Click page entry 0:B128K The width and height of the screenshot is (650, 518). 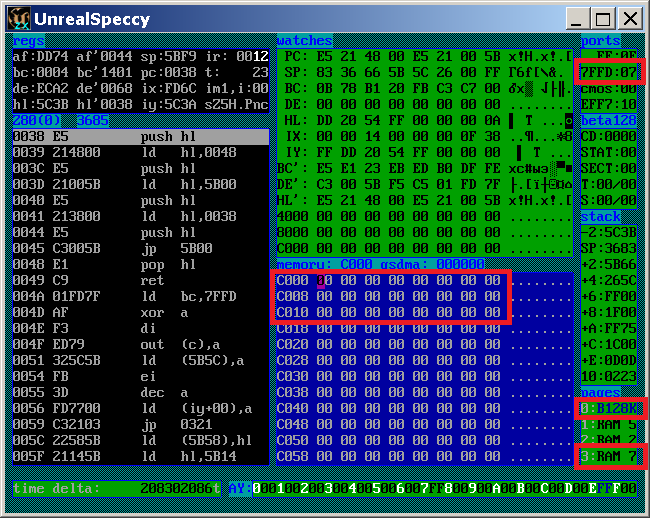coord(609,409)
